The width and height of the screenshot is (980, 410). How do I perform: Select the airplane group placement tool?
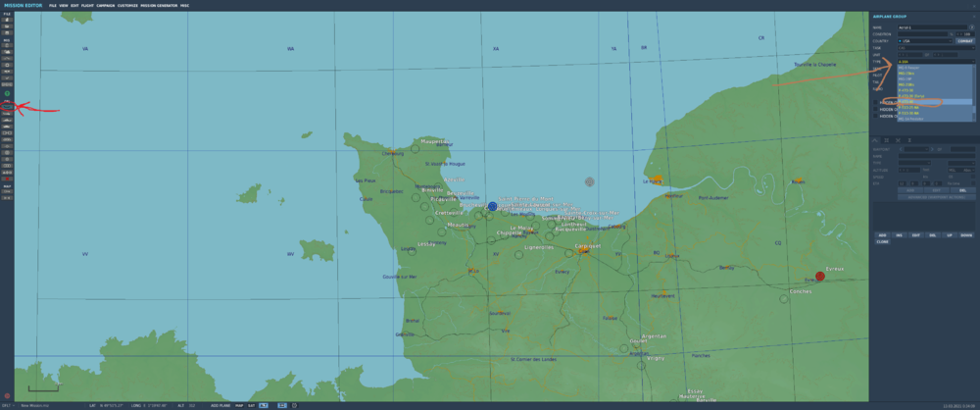point(7,107)
